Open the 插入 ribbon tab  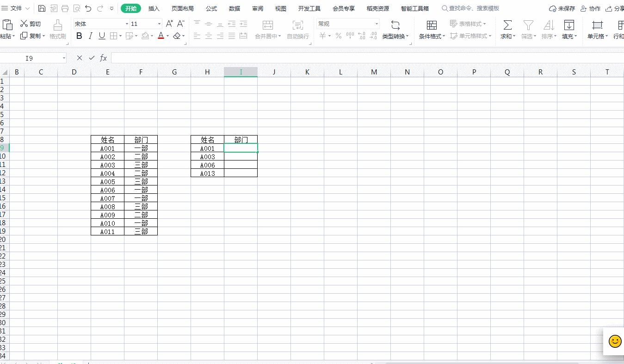tap(154, 8)
